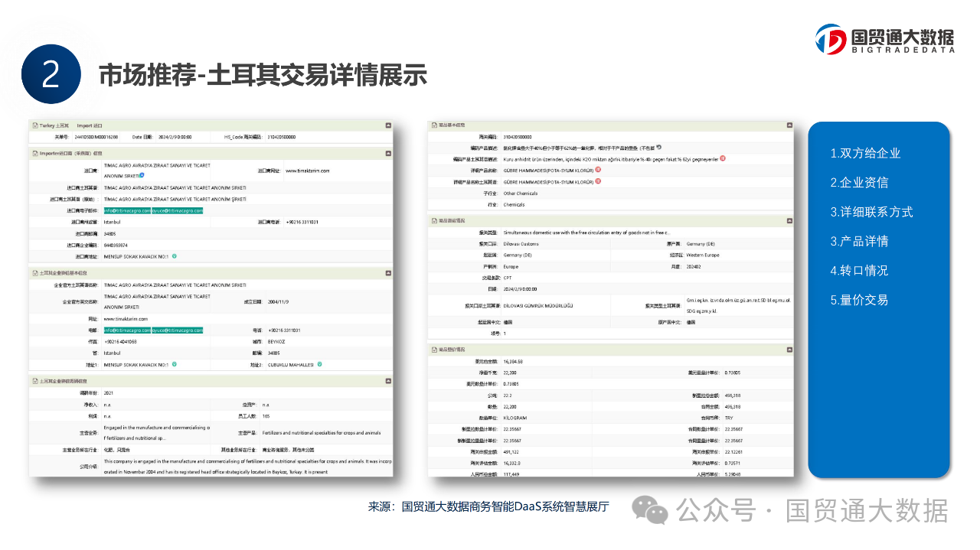
Task: Select '3.详细联系方式' in the blue side list
Action: pos(871,212)
